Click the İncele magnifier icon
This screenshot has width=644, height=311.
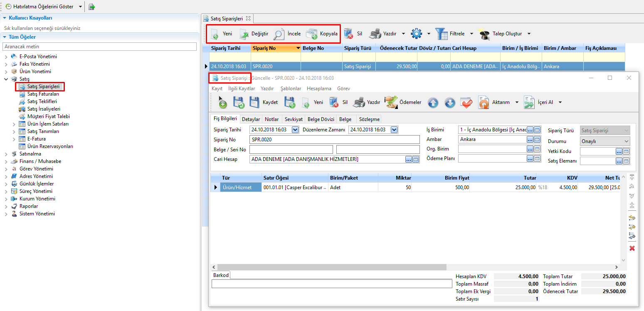click(279, 34)
